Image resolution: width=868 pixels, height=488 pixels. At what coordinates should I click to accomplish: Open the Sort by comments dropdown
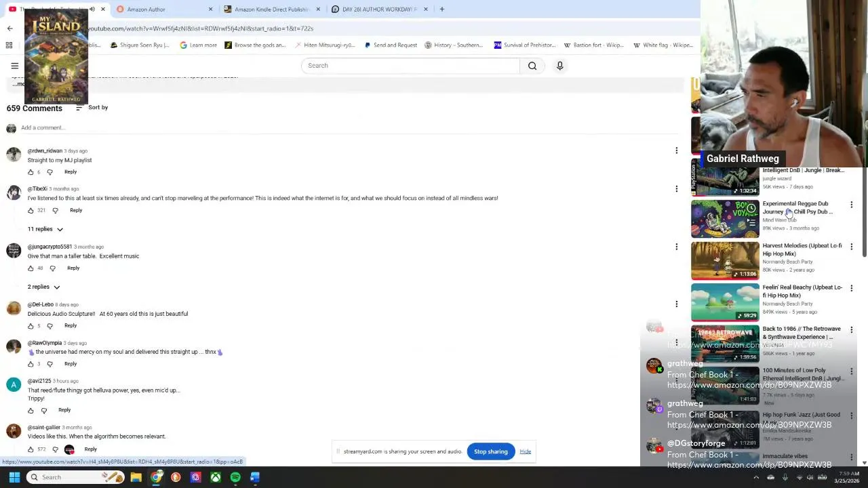(92, 108)
